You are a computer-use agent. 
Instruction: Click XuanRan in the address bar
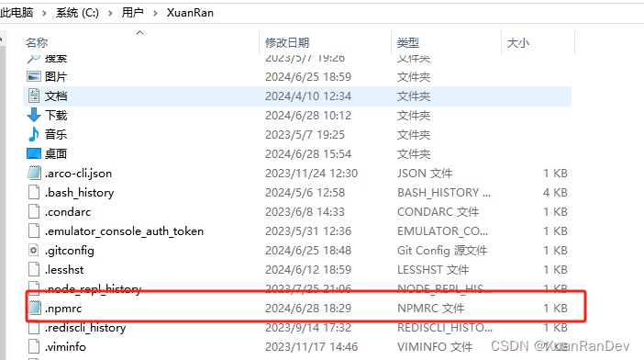[x=190, y=13]
